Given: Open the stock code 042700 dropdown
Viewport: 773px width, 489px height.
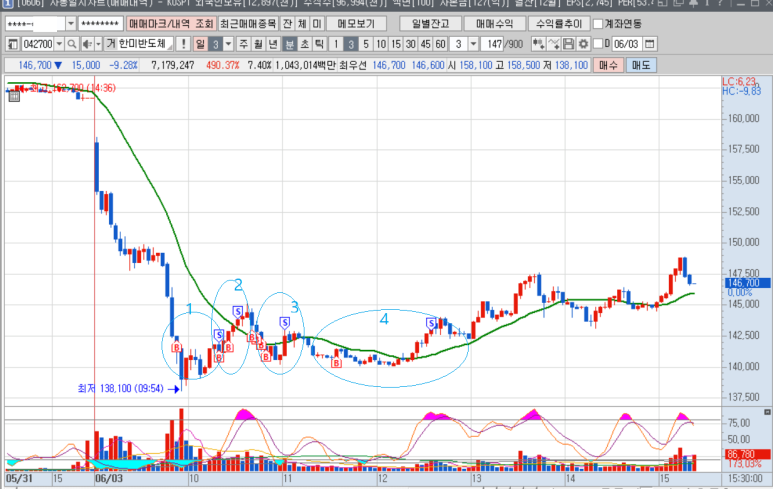Looking at the screenshot, I should 60,44.
